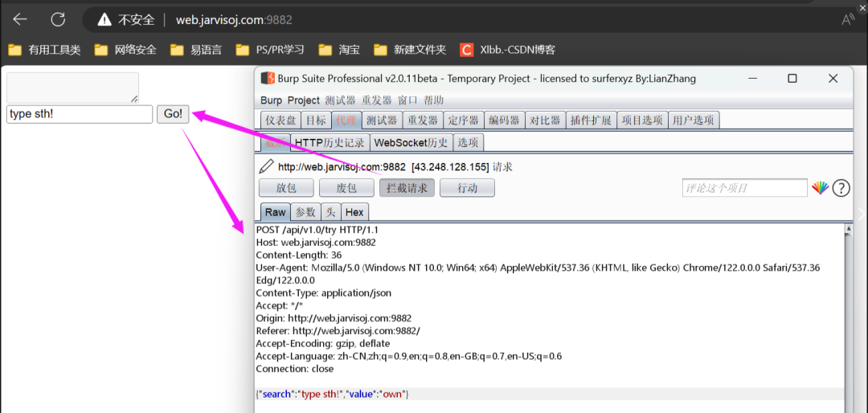Open the WebSocket历史 sub-tab
The width and height of the screenshot is (868, 413).
coord(411,142)
